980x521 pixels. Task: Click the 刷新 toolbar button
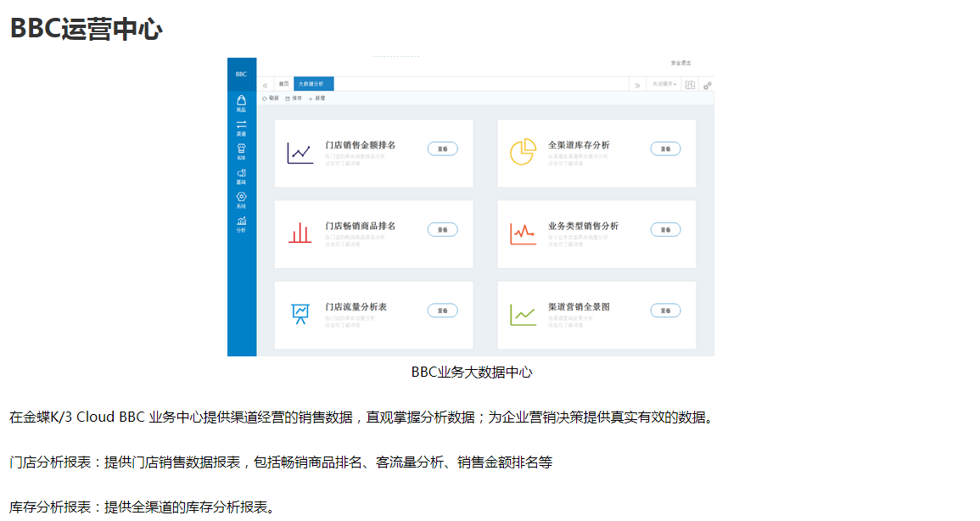point(270,98)
